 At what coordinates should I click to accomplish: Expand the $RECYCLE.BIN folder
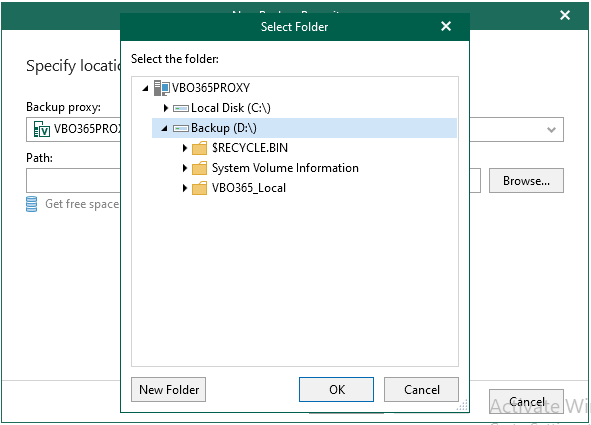click(x=185, y=148)
